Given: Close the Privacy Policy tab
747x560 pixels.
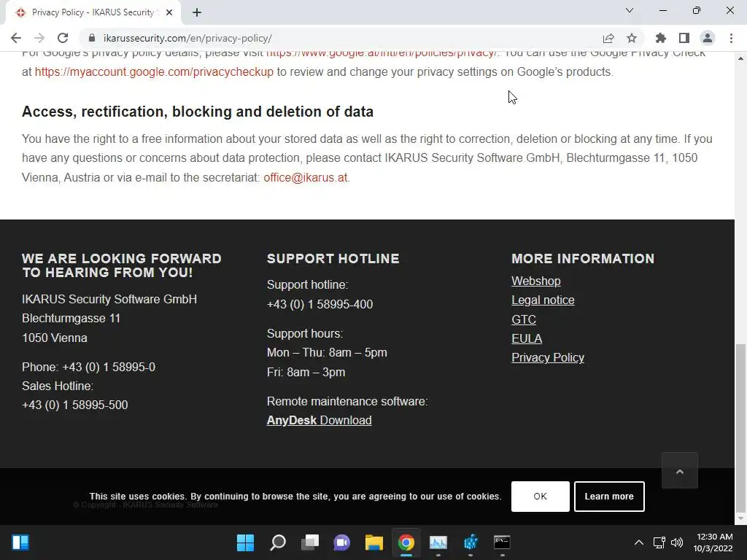Looking at the screenshot, I should (x=169, y=12).
